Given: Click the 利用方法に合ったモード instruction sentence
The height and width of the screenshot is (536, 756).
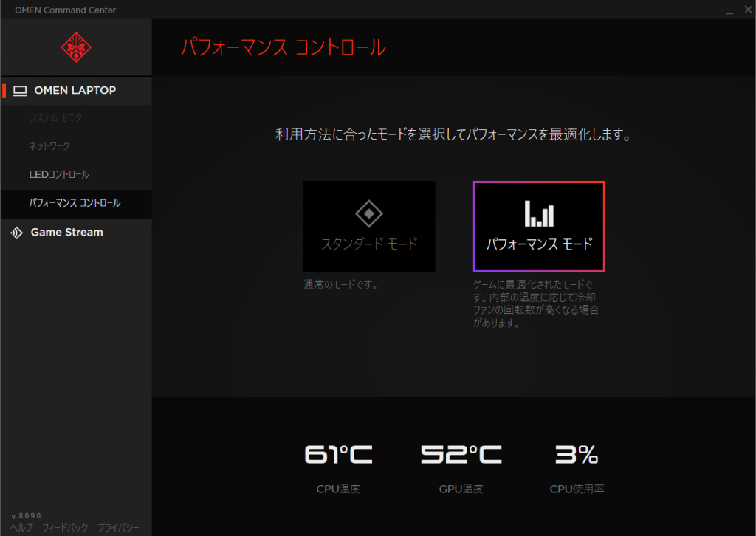Looking at the screenshot, I should coord(453,134).
